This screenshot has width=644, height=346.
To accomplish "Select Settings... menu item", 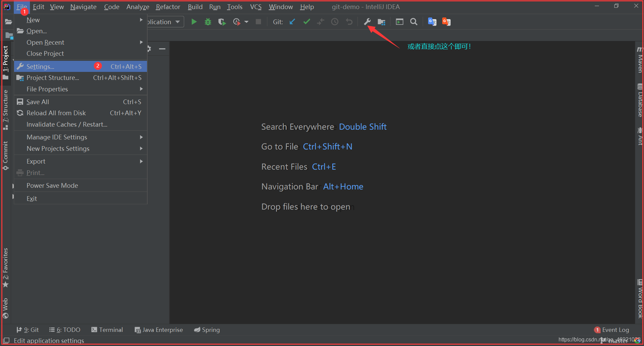I will pos(81,67).
